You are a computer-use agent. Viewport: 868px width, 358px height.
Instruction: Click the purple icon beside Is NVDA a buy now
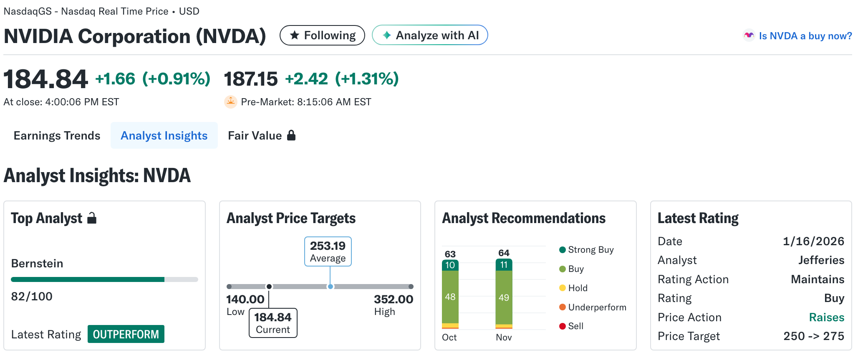click(x=749, y=36)
